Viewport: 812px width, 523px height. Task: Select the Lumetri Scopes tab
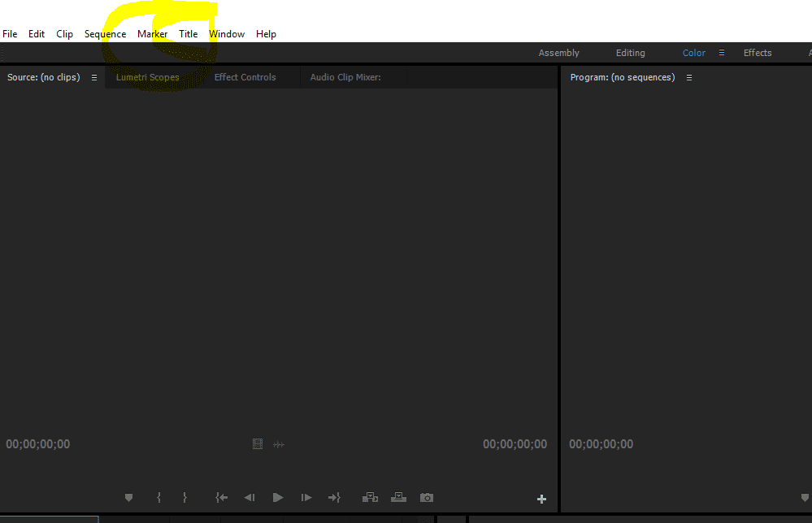coord(148,77)
